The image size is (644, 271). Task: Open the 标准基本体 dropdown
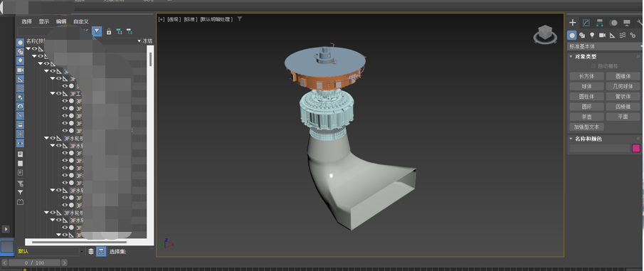tap(605, 46)
